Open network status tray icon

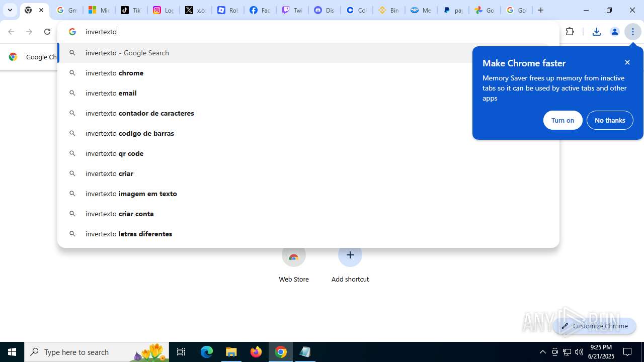click(567, 352)
